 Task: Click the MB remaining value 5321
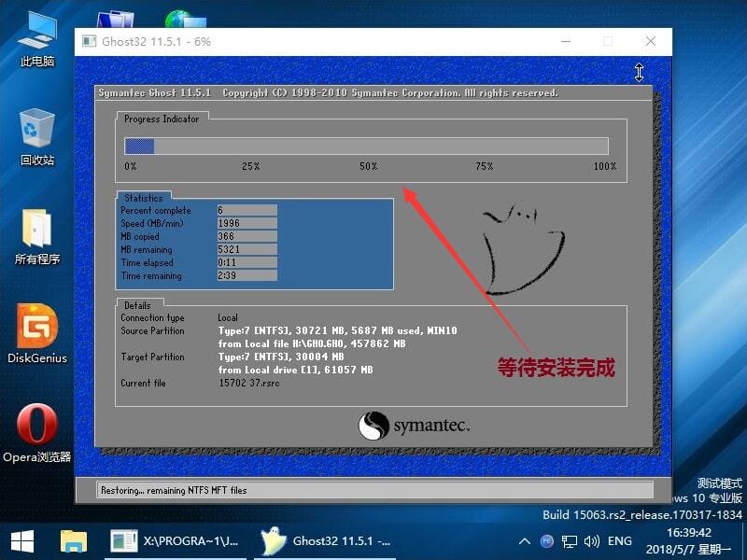tap(247, 249)
